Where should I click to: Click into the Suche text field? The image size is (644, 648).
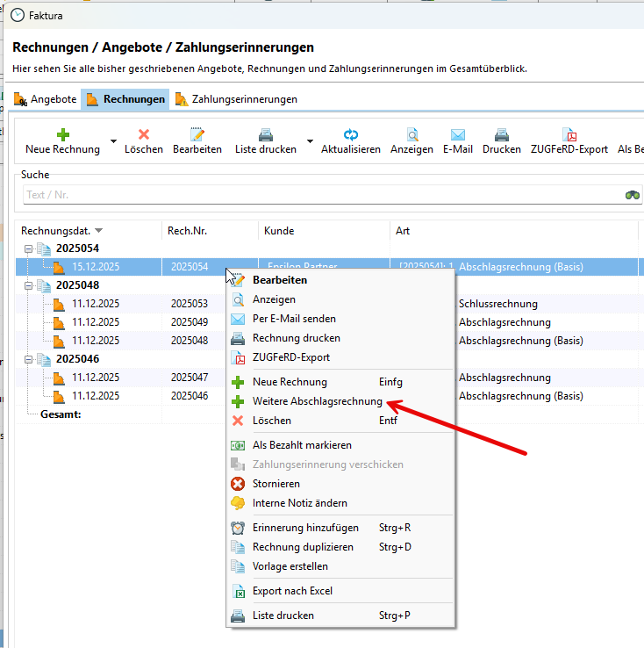tap(316, 195)
